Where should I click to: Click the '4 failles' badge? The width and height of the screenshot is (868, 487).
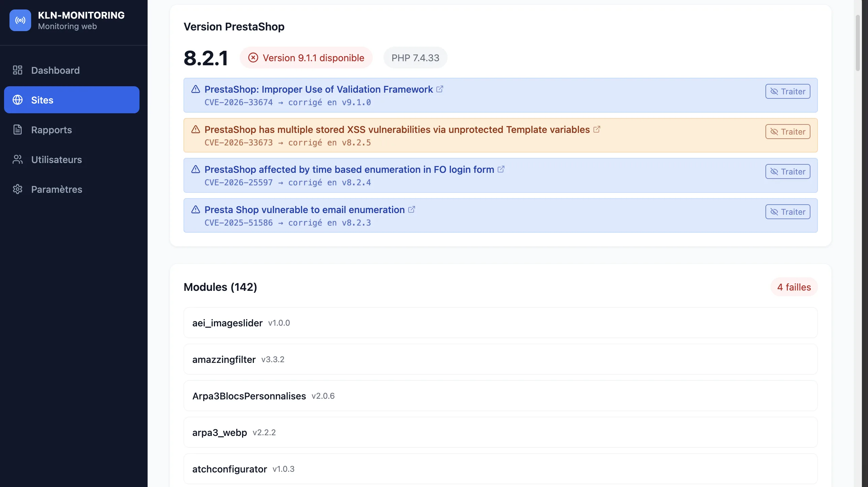[x=794, y=287]
